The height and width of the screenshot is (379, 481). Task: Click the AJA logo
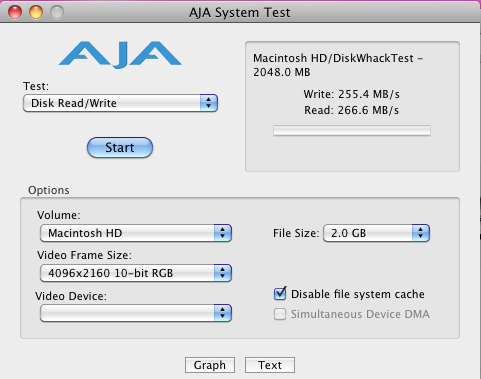120,55
